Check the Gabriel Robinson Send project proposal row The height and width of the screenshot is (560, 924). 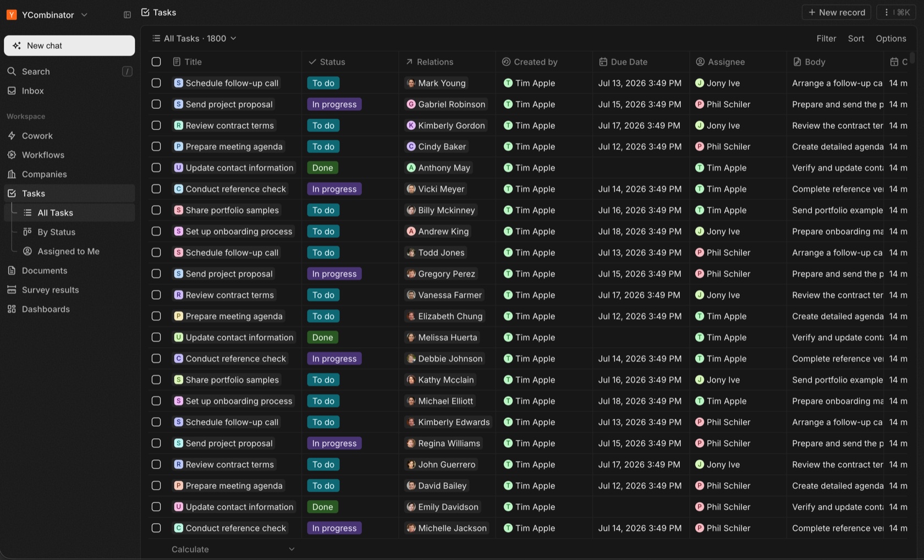point(156,104)
